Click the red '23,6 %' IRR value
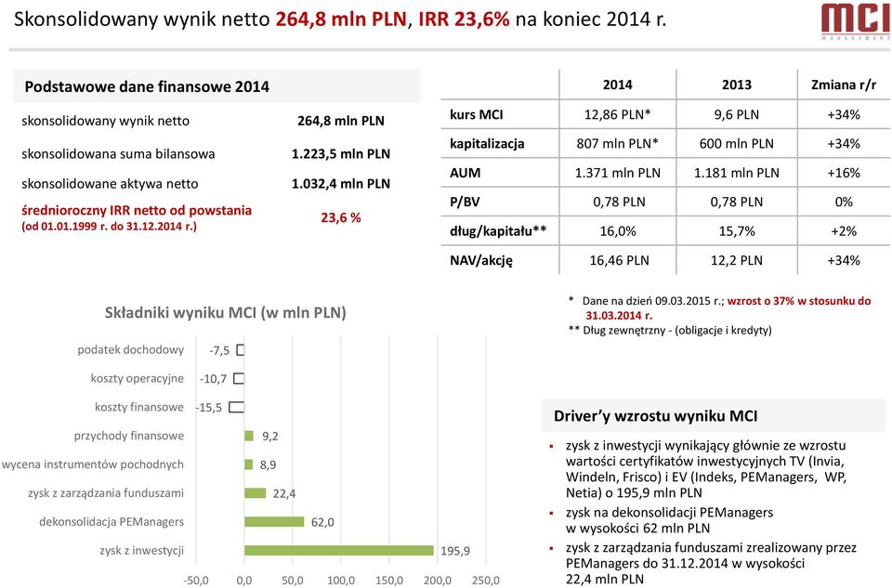The width and height of the screenshot is (892, 588). tap(341, 217)
